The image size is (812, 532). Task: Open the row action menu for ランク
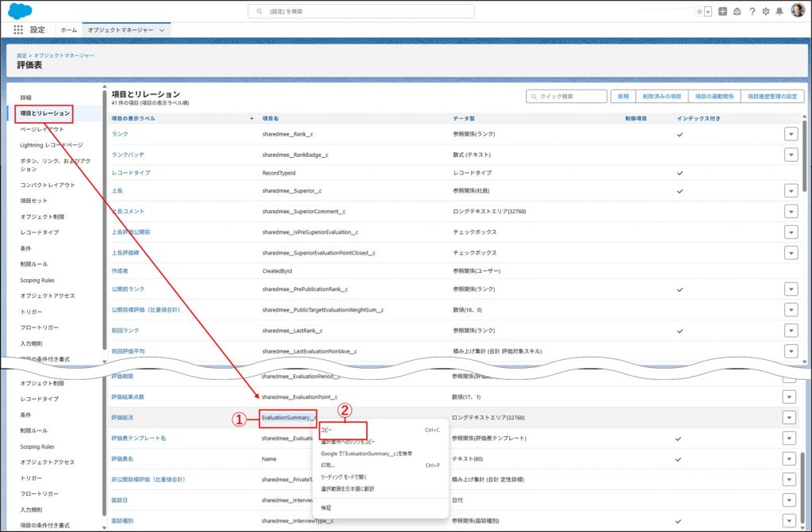(791, 134)
